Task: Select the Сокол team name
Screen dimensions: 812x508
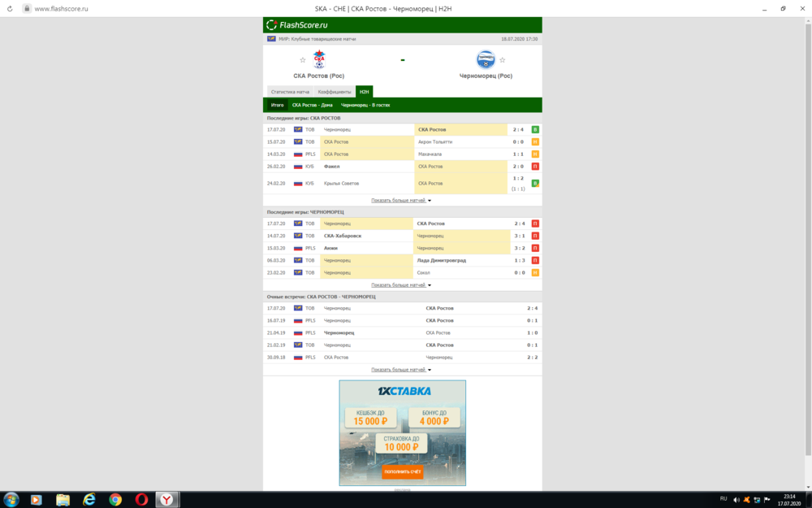Action: [424, 272]
